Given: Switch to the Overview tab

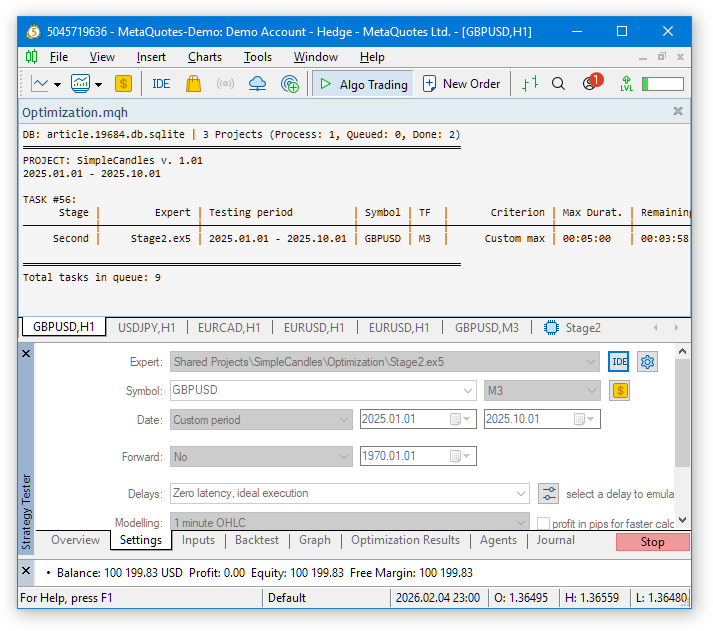Looking at the screenshot, I should (x=75, y=540).
